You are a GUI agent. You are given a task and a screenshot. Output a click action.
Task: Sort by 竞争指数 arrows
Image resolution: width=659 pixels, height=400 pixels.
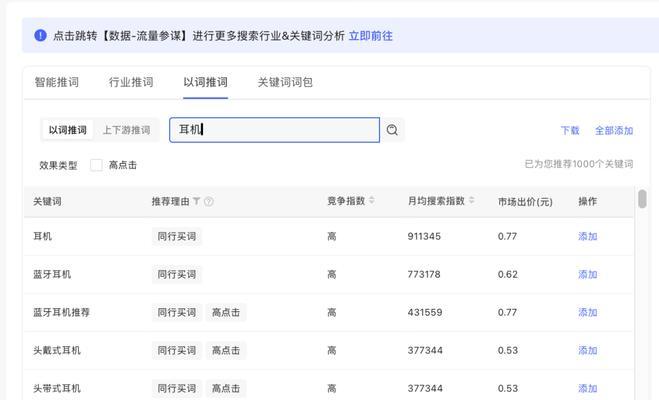(x=372, y=201)
